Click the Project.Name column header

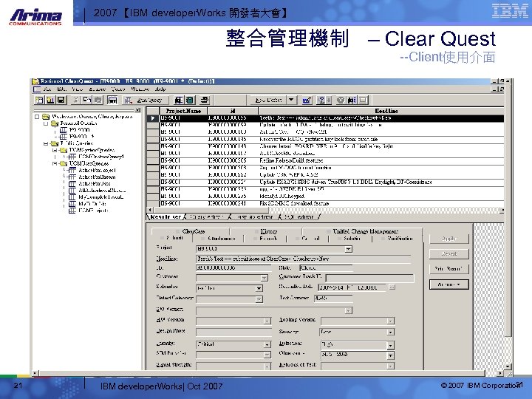coord(183,111)
